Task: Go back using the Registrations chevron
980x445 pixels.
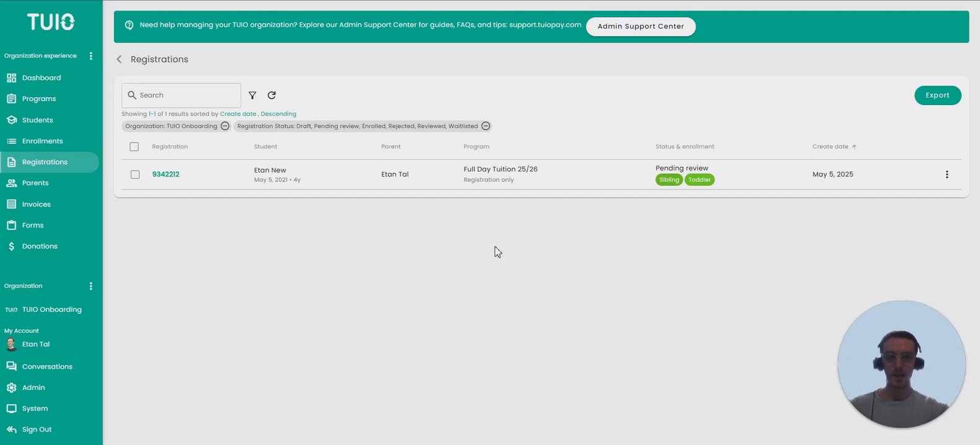Action: pos(119,59)
